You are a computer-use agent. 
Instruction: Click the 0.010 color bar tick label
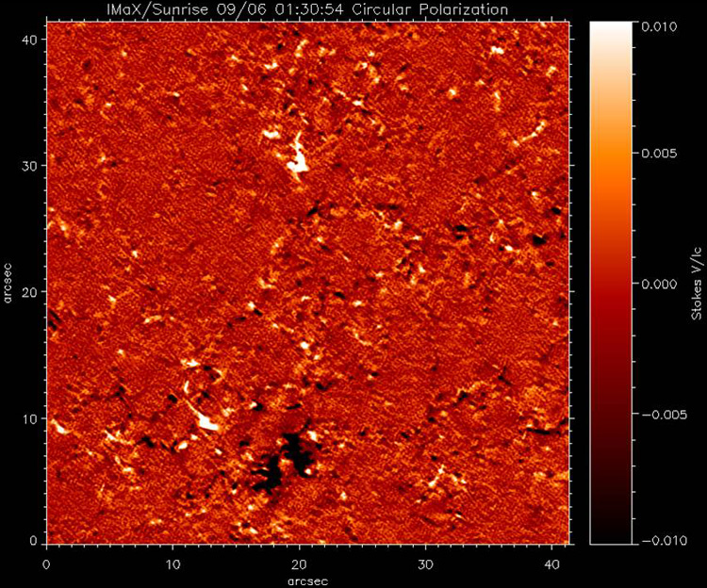click(x=659, y=26)
